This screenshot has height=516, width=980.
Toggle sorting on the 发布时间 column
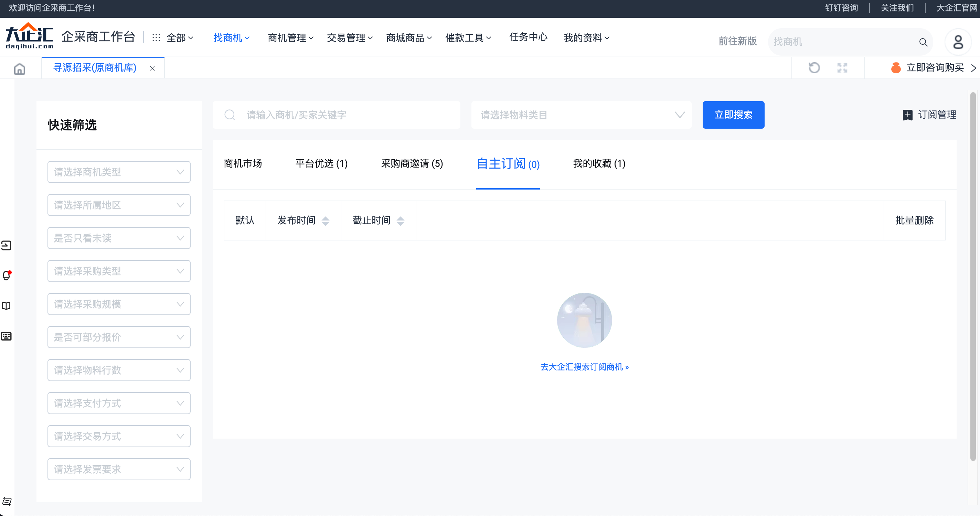pos(326,221)
